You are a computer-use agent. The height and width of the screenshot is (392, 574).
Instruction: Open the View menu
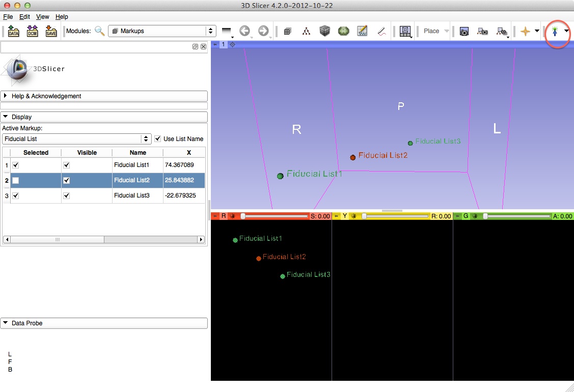(x=42, y=17)
